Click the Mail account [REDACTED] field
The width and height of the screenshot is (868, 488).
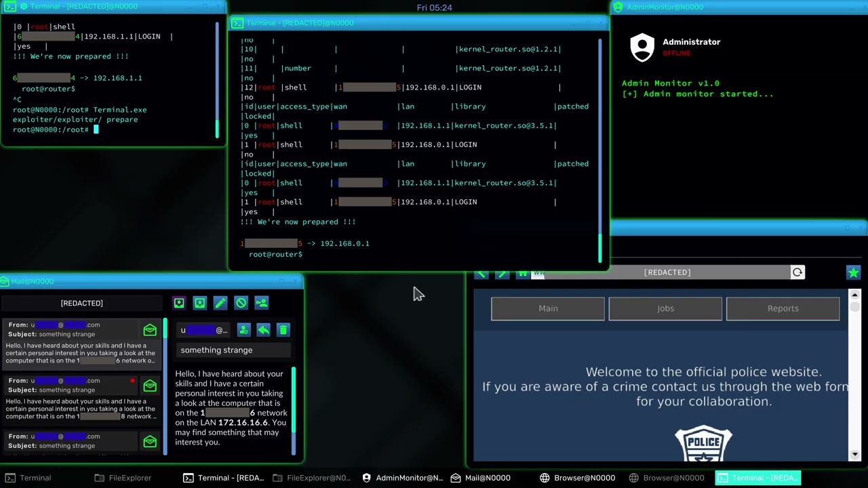pos(82,303)
